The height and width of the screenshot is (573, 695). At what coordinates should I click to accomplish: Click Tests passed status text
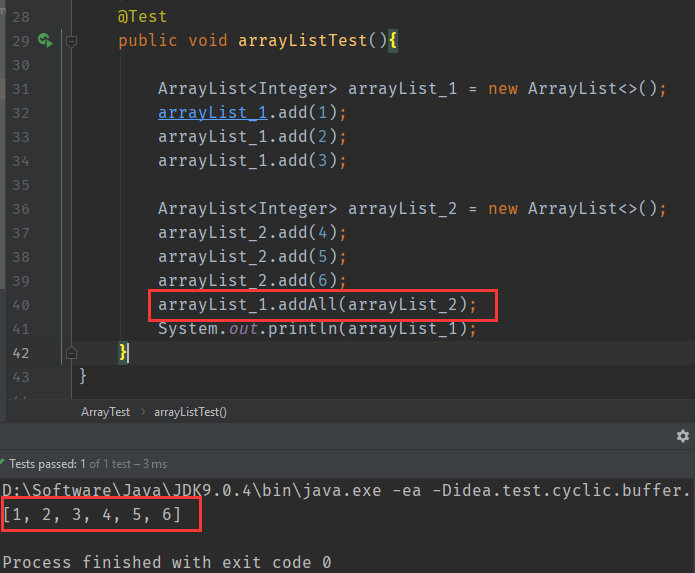click(x=88, y=464)
